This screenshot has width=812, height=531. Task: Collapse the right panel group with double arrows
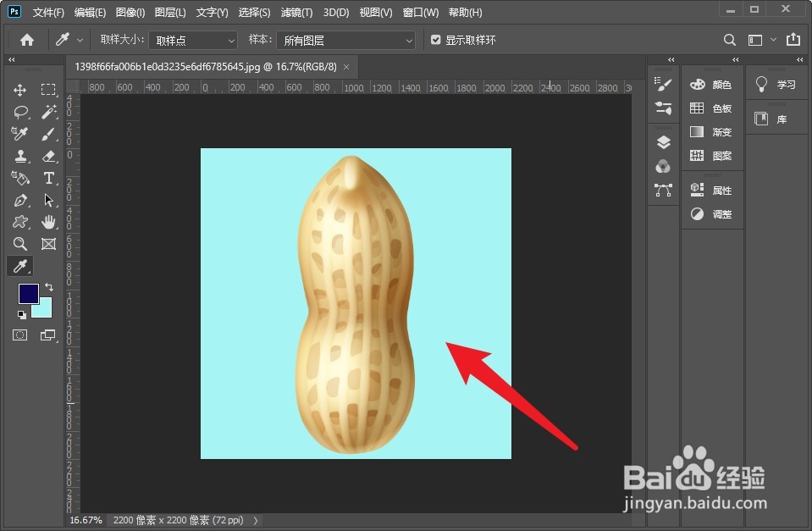799,59
